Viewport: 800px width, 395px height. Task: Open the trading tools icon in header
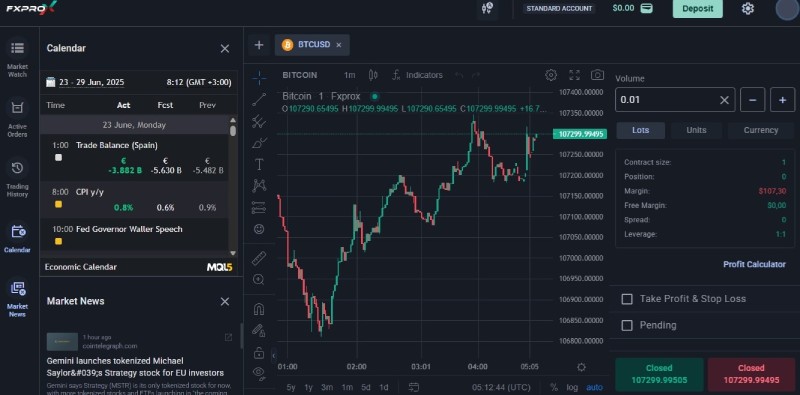coord(487,8)
